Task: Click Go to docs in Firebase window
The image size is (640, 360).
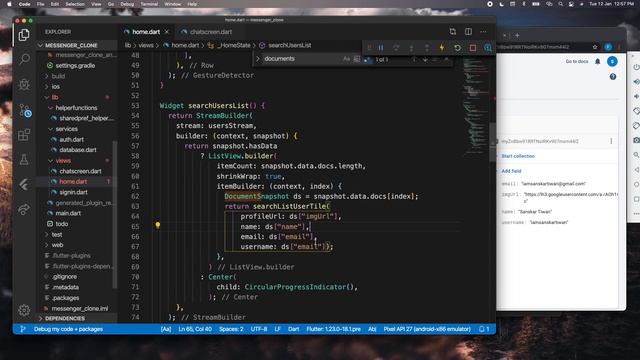Action: pyautogui.click(x=577, y=61)
